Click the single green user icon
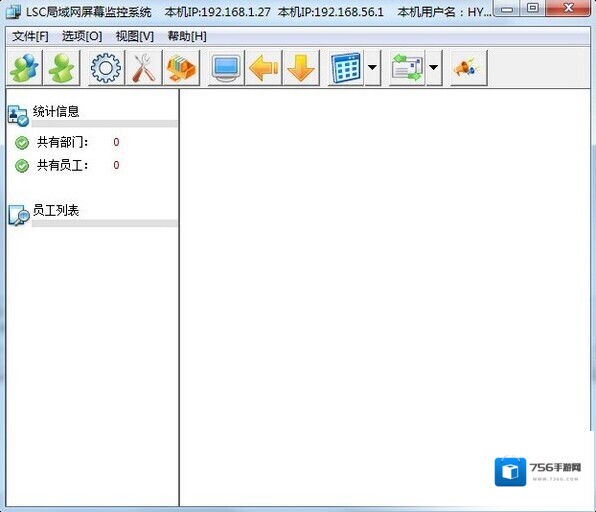596x512 pixels. 62,68
